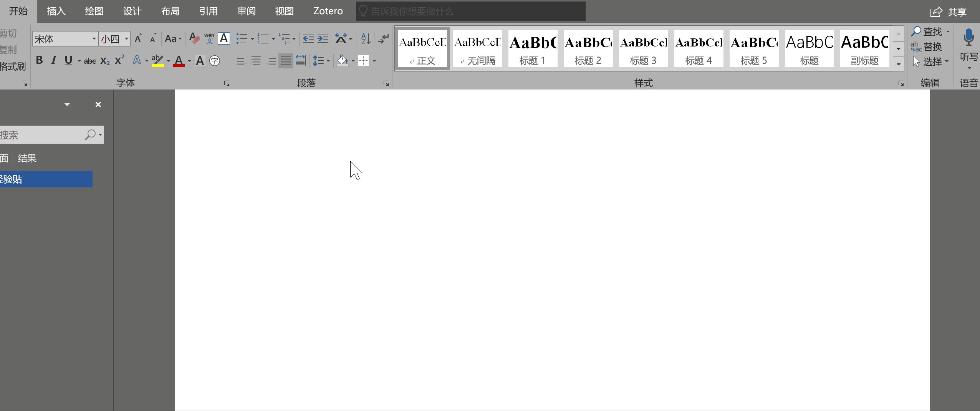Expand line spacing options
Screen dimensions: 980x411
(328, 61)
